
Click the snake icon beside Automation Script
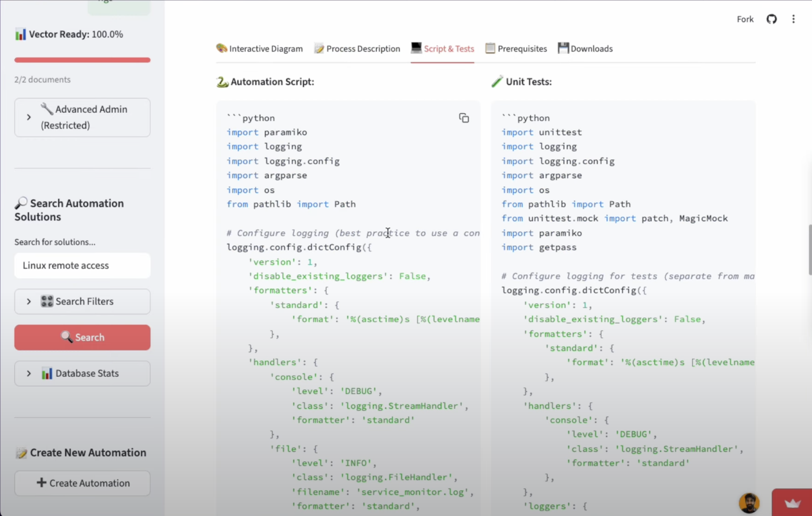point(222,82)
